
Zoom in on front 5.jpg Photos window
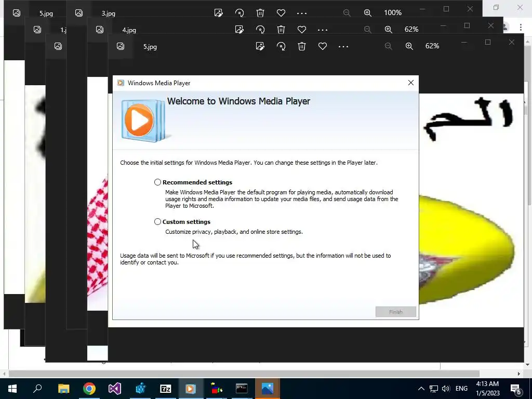[409, 46]
